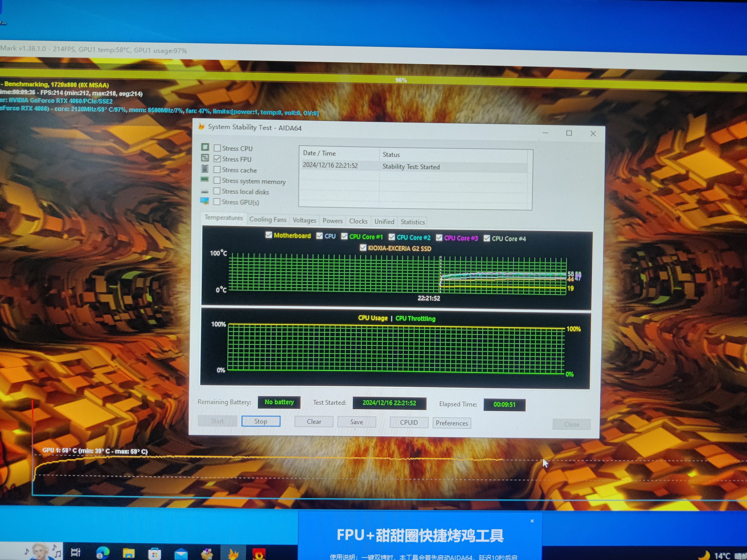Viewport: 747px width, 560px height.
Task: Open the Statistics tab
Action: pos(413,222)
